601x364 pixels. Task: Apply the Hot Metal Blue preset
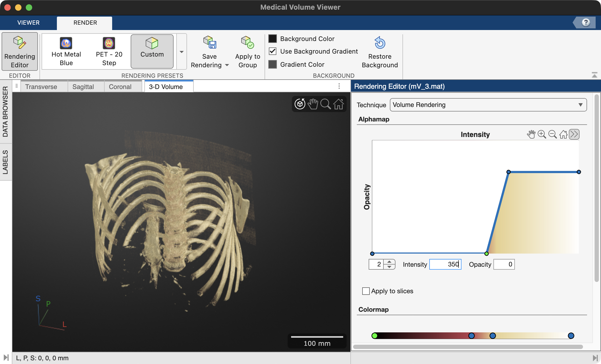[66, 51]
